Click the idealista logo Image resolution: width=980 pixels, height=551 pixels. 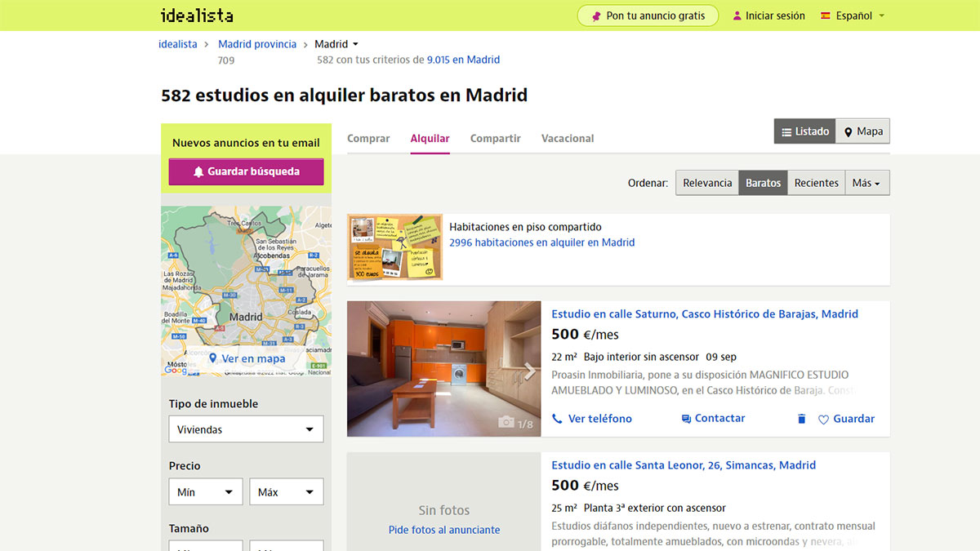197,16
